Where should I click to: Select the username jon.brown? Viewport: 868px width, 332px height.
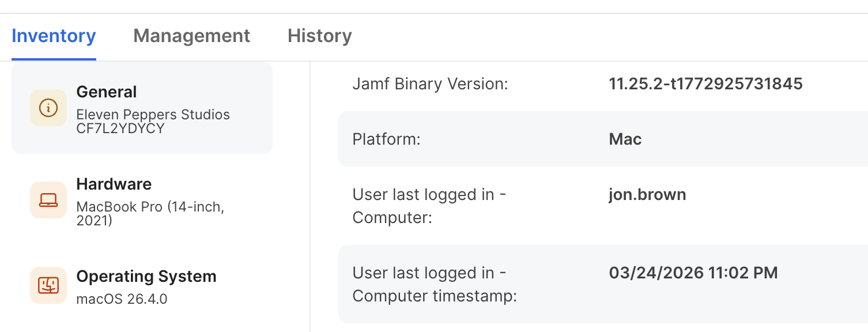click(x=647, y=194)
